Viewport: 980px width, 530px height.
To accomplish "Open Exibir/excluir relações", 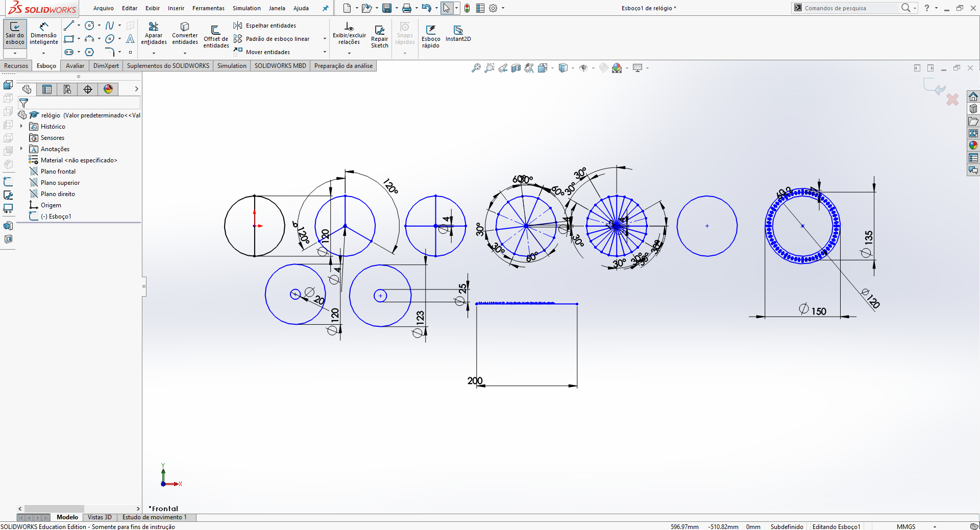I will coord(349,33).
